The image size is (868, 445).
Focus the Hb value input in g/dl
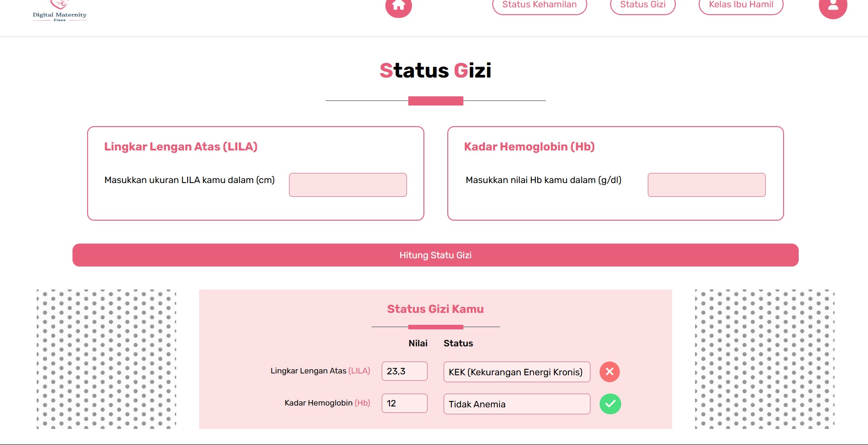point(707,185)
